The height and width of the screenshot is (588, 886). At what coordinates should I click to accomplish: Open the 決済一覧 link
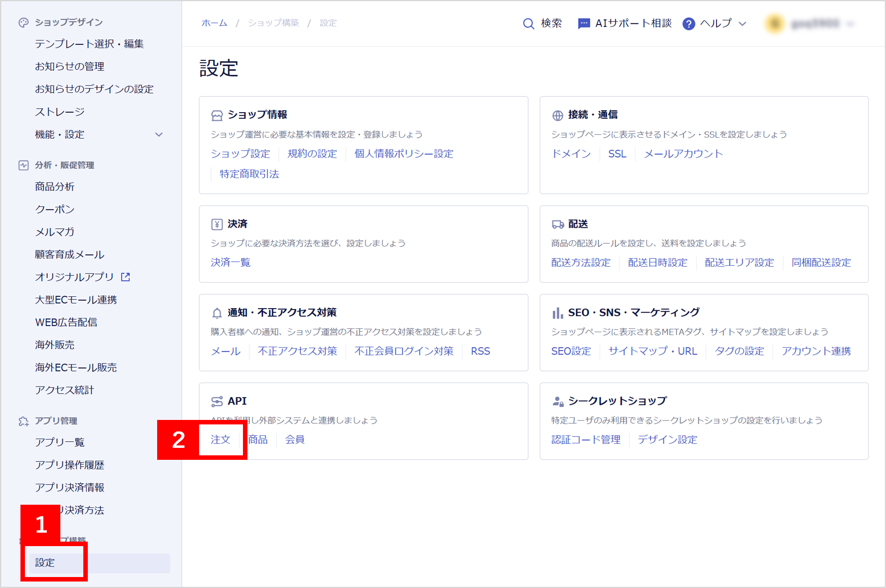[x=230, y=262]
